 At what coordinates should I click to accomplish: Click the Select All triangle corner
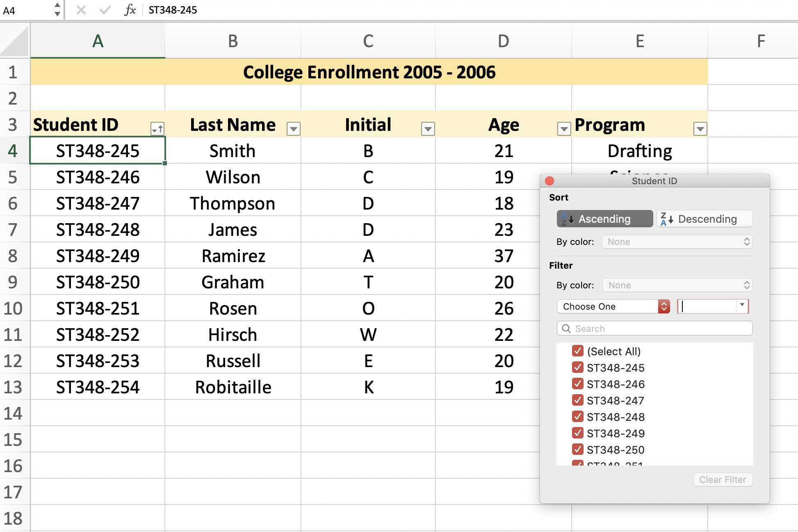tap(15, 41)
